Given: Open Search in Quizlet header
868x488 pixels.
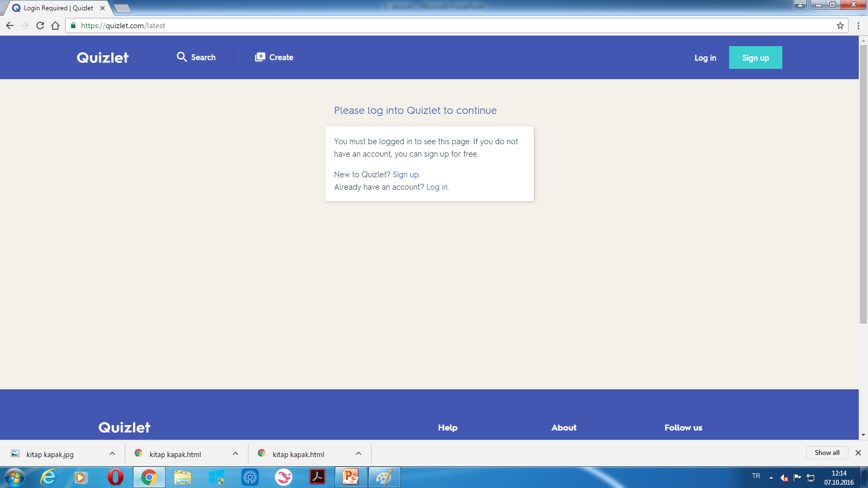Looking at the screenshot, I should [196, 57].
